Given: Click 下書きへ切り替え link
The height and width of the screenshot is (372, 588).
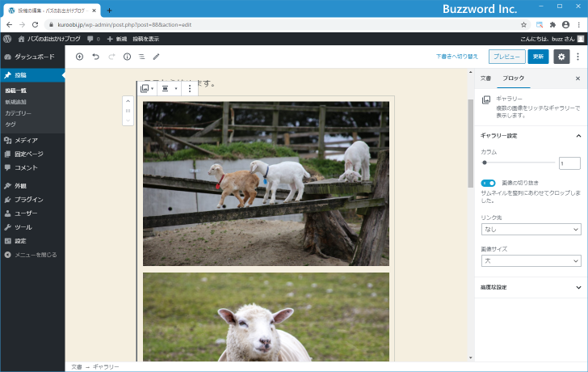Looking at the screenshot, I should [x=457, y=57].
